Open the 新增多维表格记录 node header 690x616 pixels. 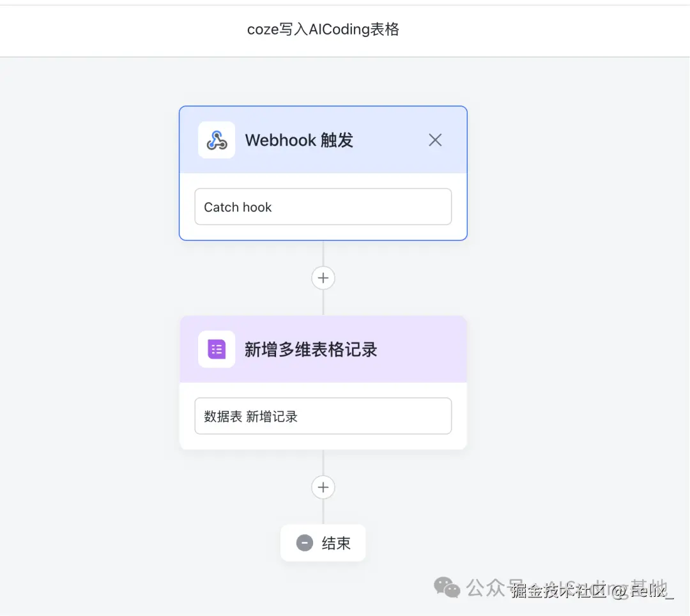pos(323,349)
